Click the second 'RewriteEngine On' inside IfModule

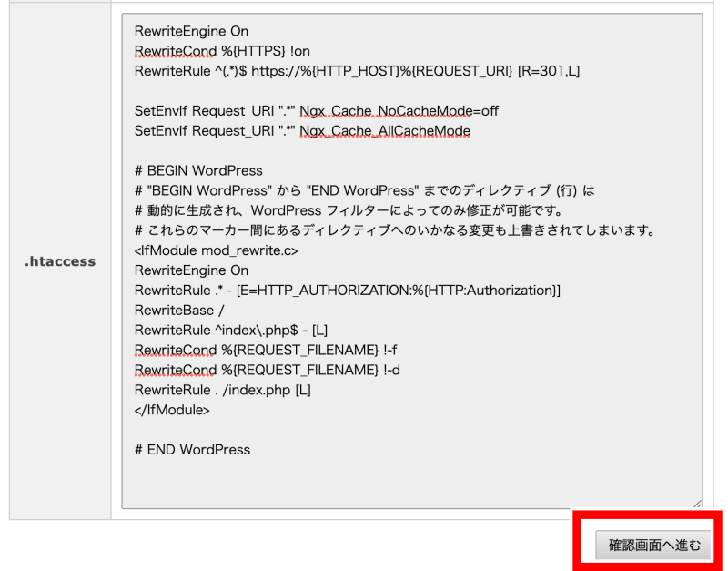point(191,270)
